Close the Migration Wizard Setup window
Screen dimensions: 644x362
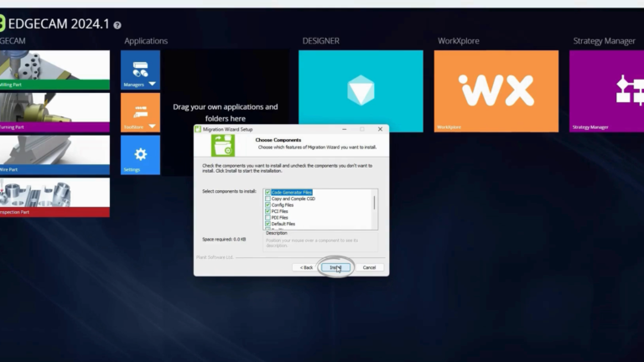coord(380,129)
